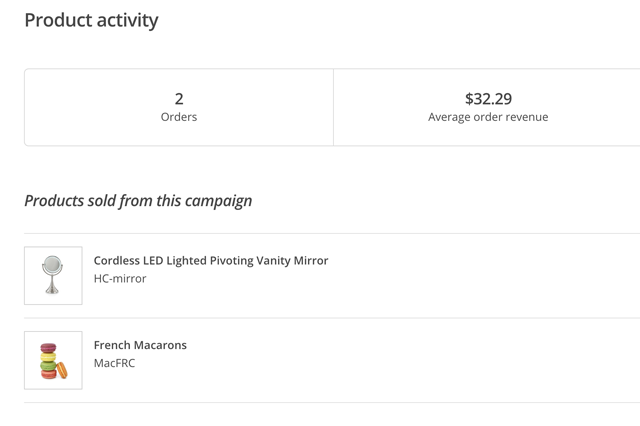Click the Average order revenue label
This screenshot has width=640, height=426.
tap(488, 117)
